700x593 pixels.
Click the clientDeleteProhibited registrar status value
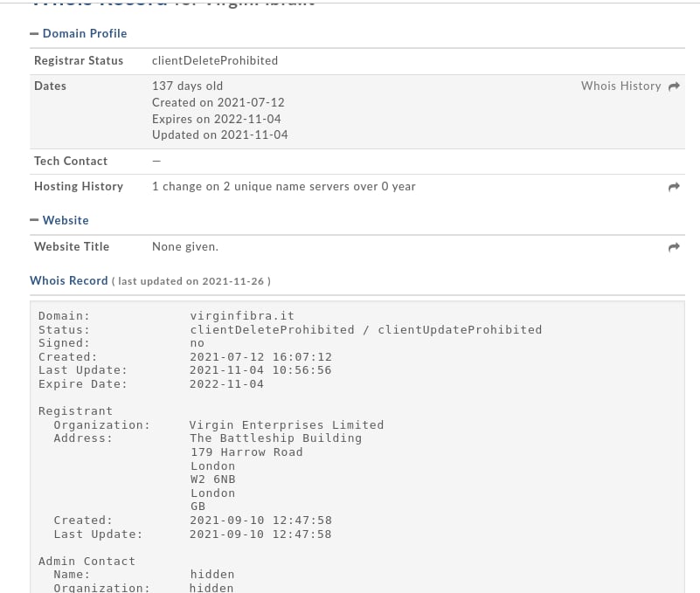[215, 60]
